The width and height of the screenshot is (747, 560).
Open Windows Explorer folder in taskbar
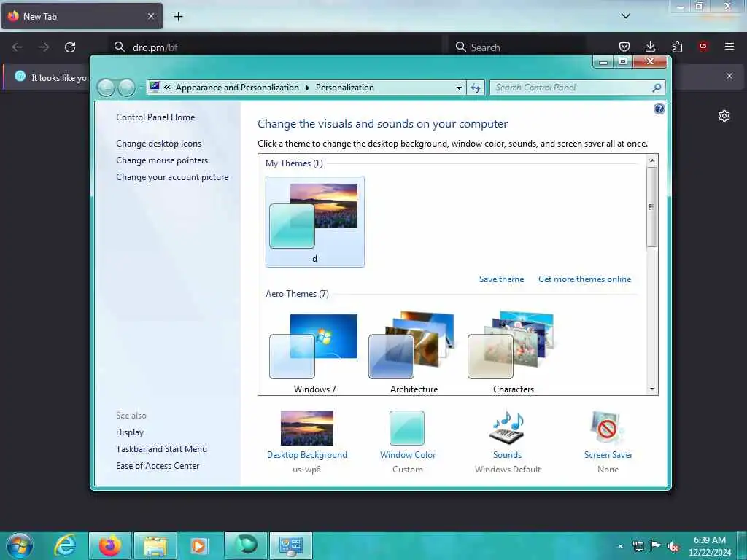click(155, 545)
